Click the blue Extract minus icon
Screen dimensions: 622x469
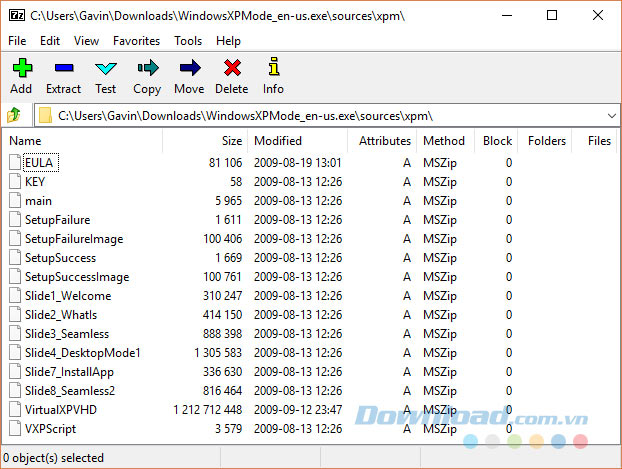pyautogui.click(x=64, y=68)
